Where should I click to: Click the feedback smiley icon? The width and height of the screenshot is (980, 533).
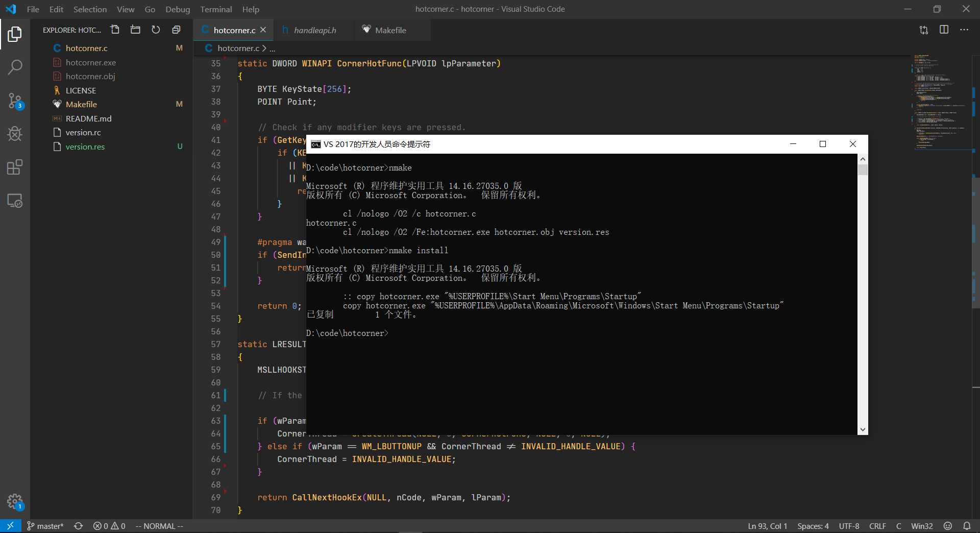[x=948, y=526]
